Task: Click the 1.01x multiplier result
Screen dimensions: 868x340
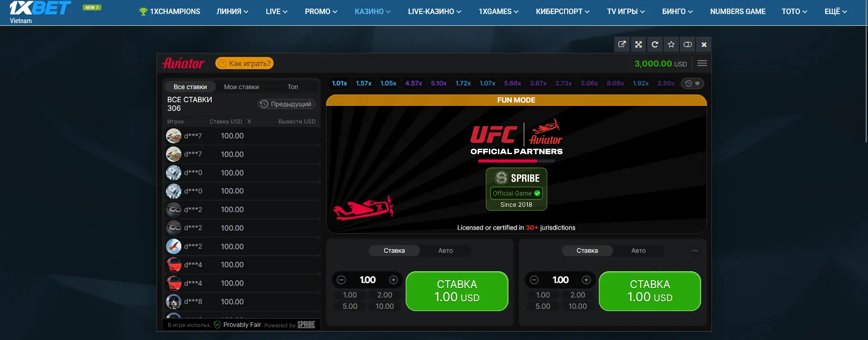Action: point(339,83)
